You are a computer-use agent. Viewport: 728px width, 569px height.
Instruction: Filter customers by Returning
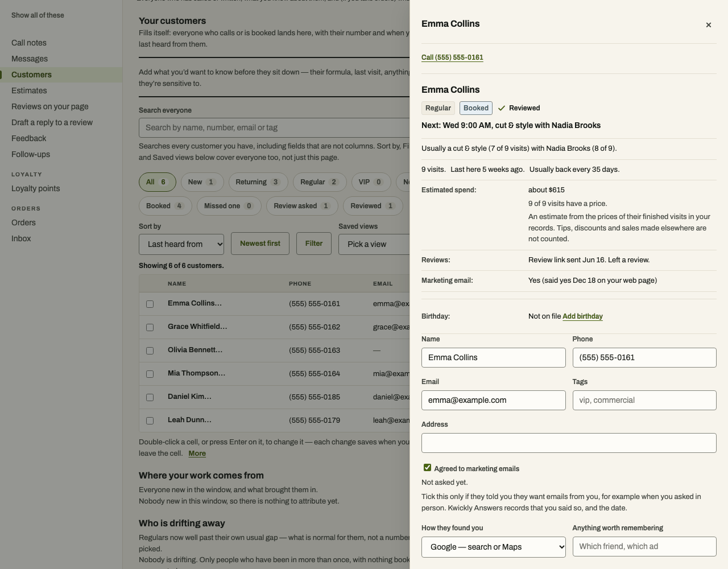tap(258, 182)
